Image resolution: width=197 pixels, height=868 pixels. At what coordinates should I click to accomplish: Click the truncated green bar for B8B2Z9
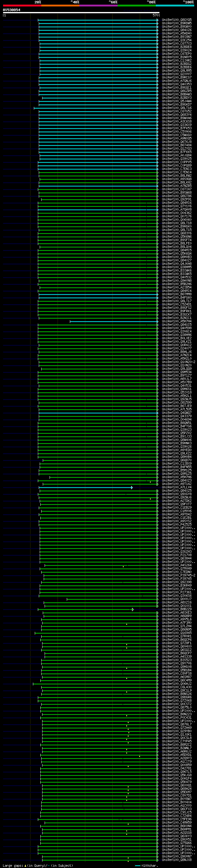tap(86, 609)
